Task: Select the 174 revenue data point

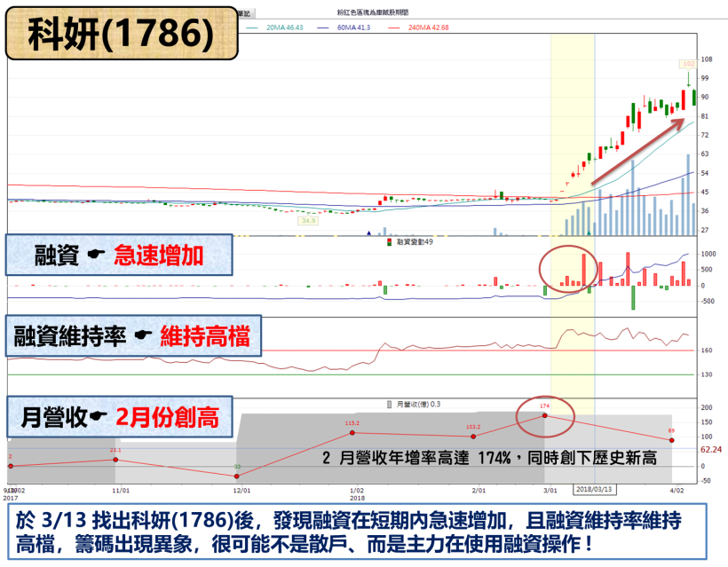Action: pos(544,416)
